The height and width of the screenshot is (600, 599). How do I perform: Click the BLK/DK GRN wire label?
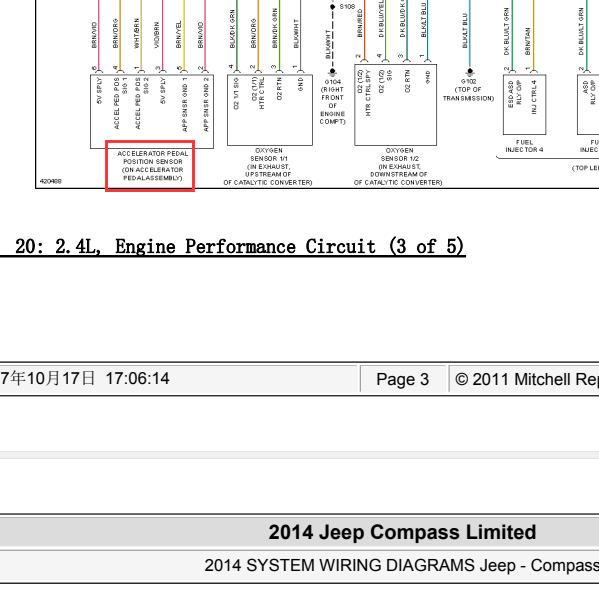click(232, 29)
